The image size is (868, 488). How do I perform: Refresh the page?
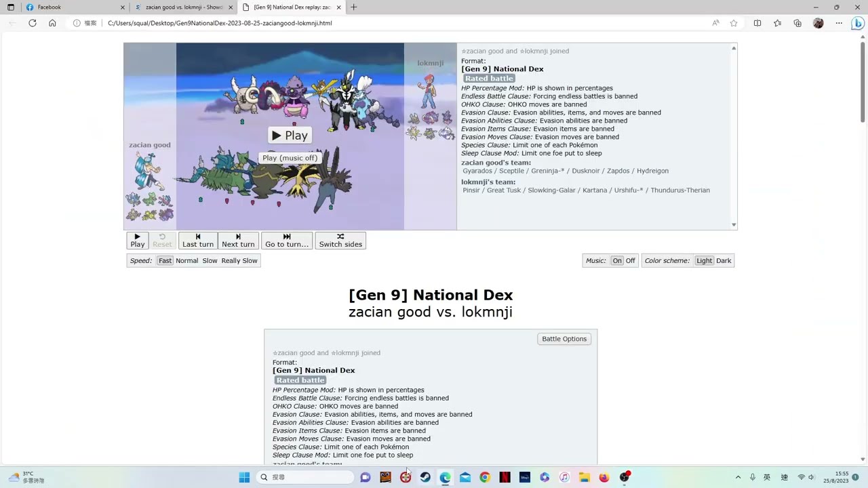33,23
